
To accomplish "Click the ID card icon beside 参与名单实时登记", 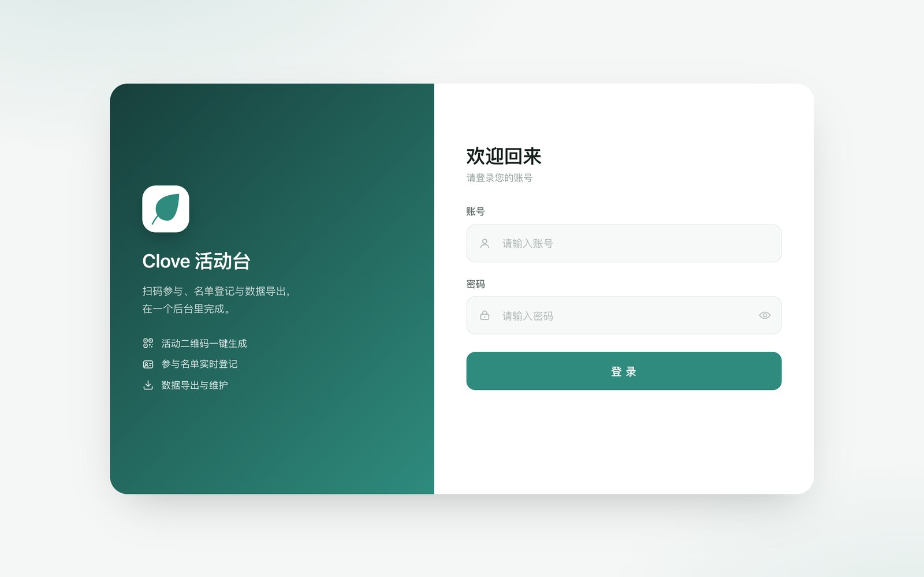I will [148, 364].
